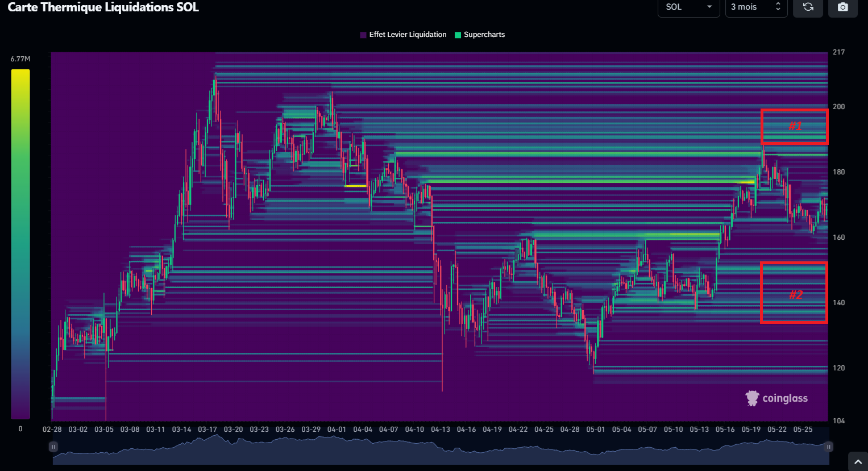868x471 pixels.
Task: Click the coinglass watermark logo
Action: (776, 398)
